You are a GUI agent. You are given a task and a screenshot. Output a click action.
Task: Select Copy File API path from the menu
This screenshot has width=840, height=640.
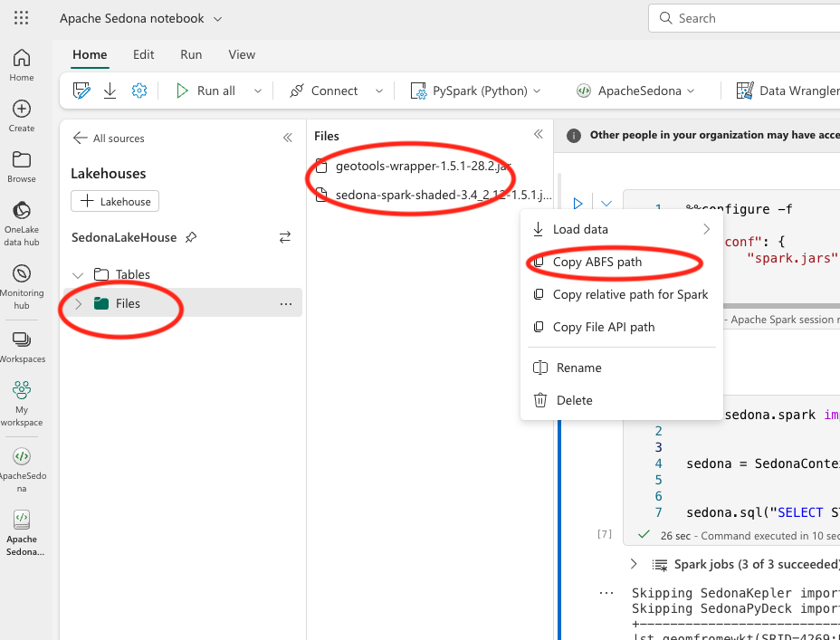pyautogui.click(x=606, y=327)
